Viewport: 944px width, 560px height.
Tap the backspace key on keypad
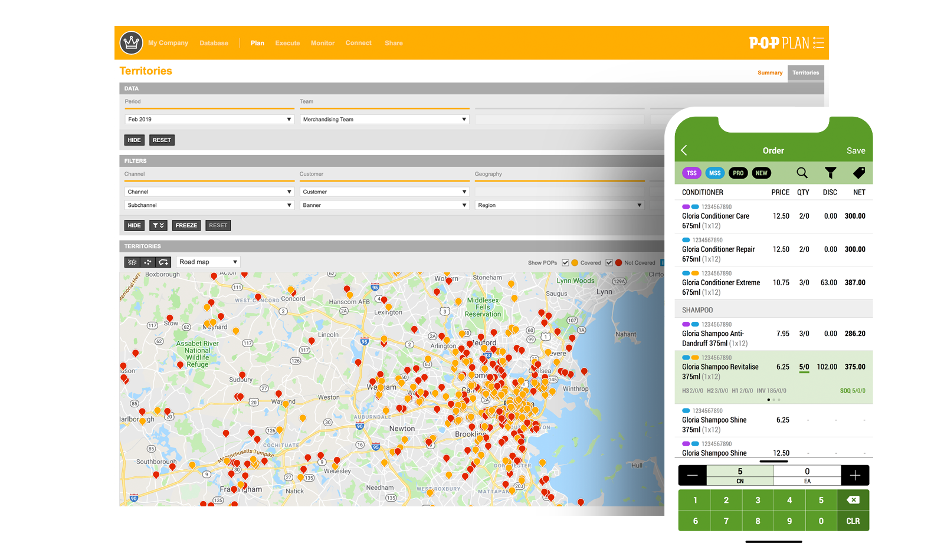(x=853, y=500)
